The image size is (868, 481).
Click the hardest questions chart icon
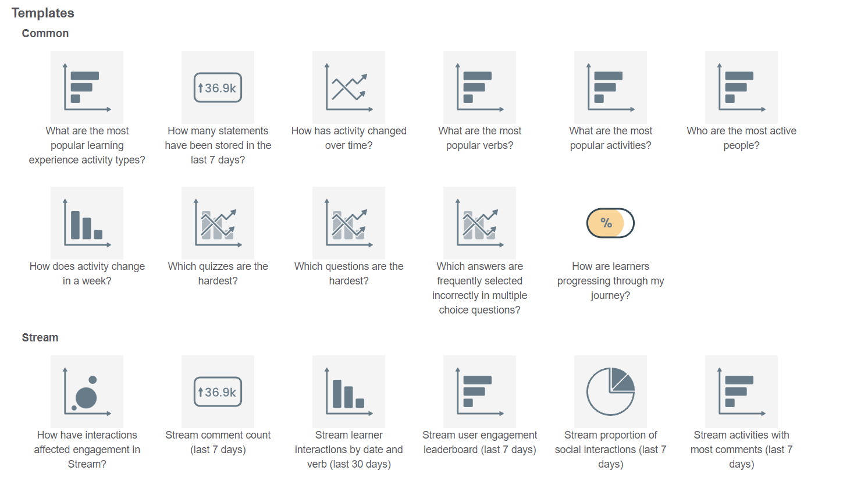click(x=348, y=223)
